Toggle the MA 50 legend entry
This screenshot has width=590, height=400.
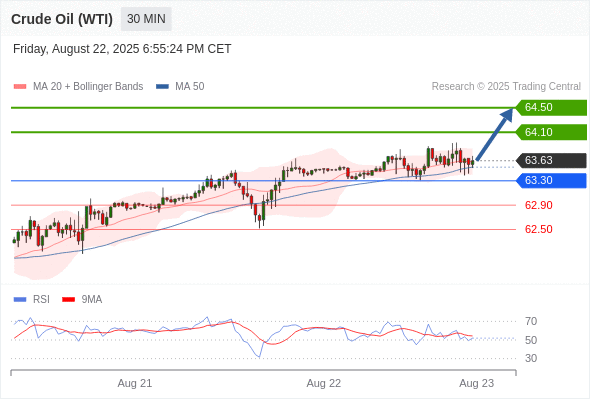pyautogui.click(x=180, y=87)
